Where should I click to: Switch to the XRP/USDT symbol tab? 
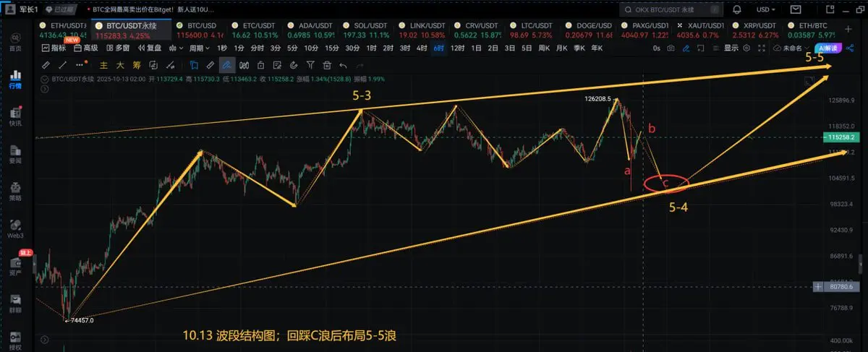pyautogui.click(x=755, y=29)
